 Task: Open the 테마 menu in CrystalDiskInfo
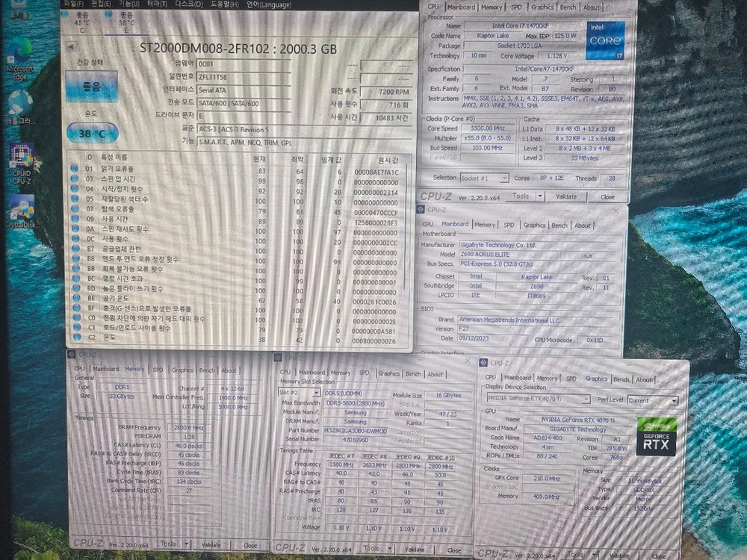coord(157,4)
